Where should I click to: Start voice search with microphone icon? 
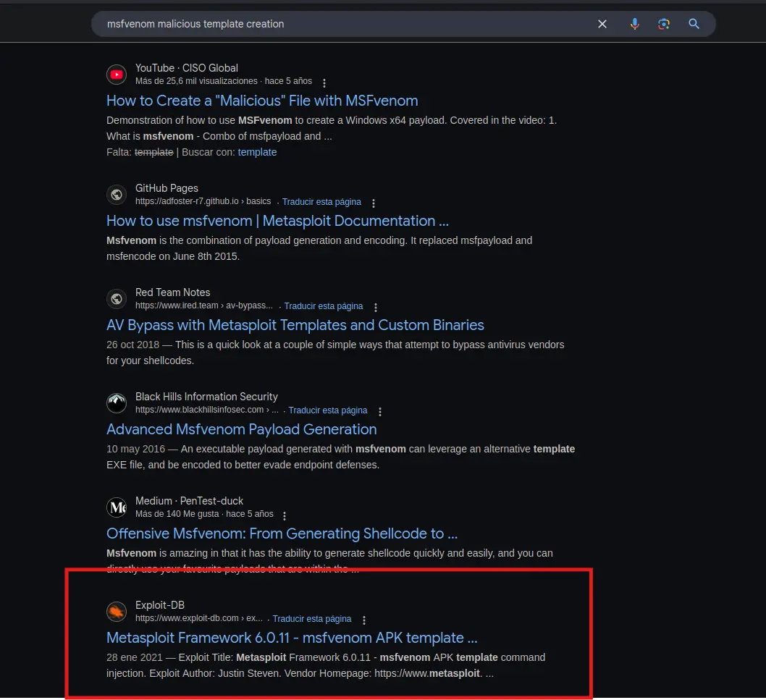[x=634, y=24]
